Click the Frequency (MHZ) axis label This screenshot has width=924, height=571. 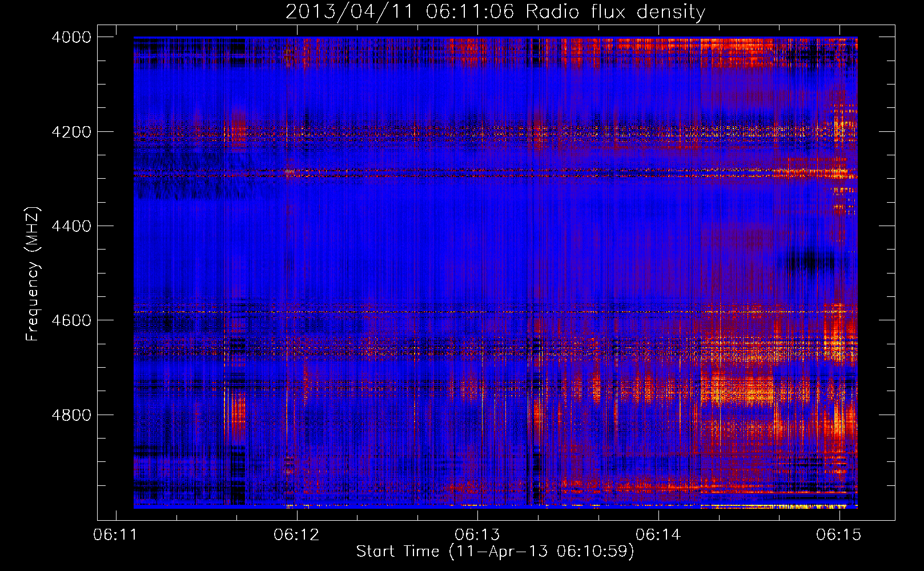33,274
